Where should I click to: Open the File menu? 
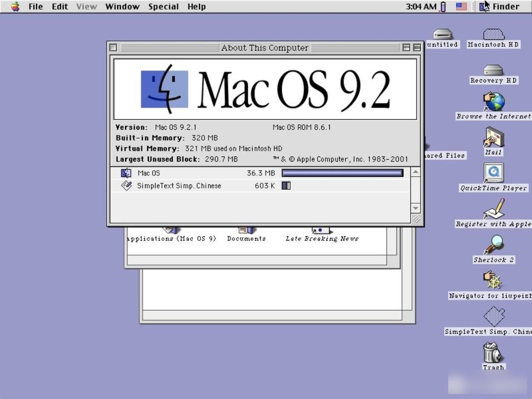point(35,6)
